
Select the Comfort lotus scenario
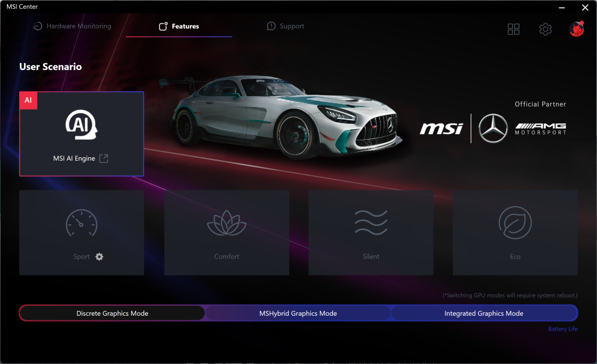point(227,233)
